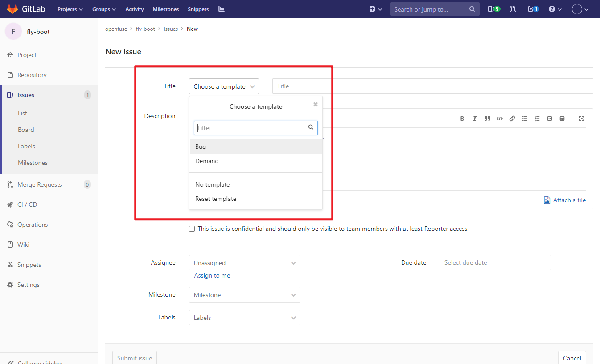Add a link via editor toolbar
Image resolution: width=600 pixels, height=364 pixels.
[x=512, y=119]
